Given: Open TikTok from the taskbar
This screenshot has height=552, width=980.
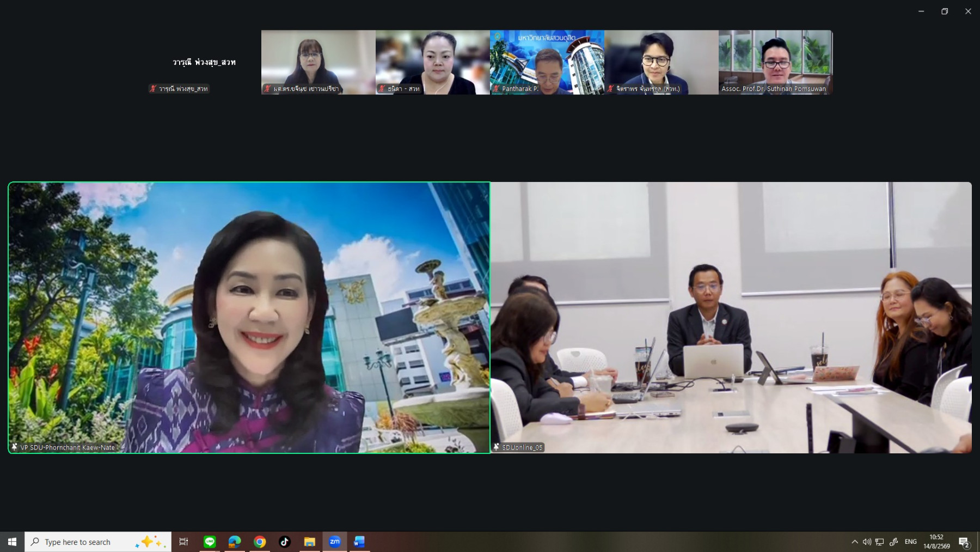Looking at the screenshot, I should click(x=285, y=542).
